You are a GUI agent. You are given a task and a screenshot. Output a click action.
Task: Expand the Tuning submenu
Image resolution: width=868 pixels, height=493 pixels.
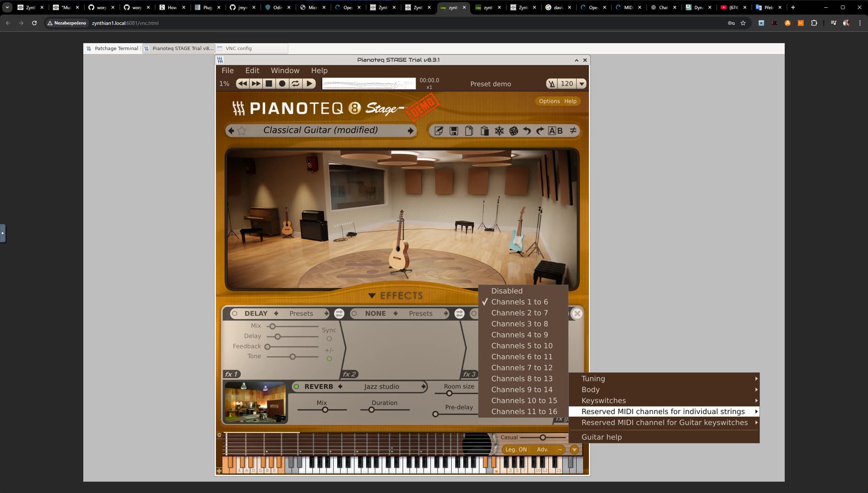point(664,379)
